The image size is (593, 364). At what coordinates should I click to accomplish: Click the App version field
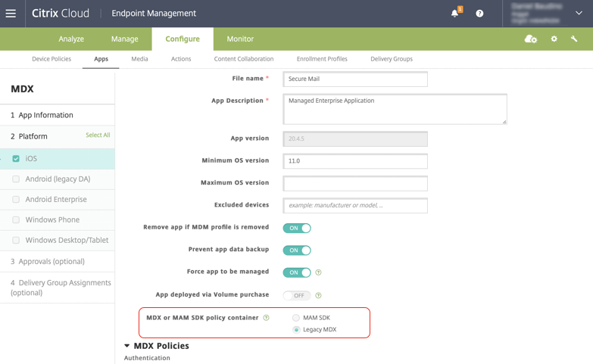[x=355, y=138]
